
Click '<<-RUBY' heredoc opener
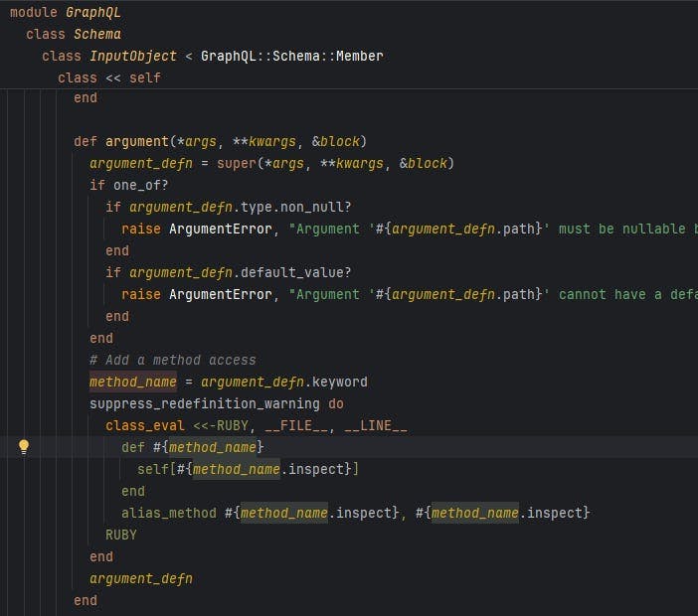[x=221, y=425]
